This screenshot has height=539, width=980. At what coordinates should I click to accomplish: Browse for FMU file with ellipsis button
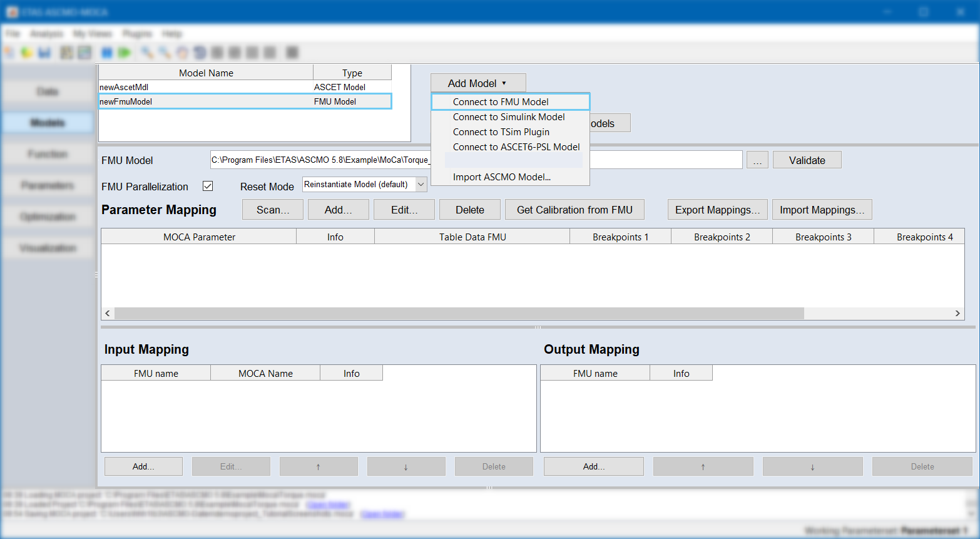click(757, 160)
